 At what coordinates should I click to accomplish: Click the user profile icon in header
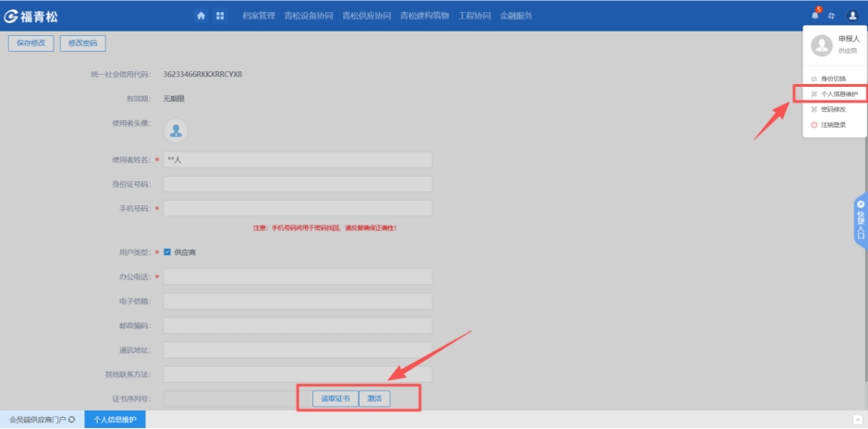(852, 16)
